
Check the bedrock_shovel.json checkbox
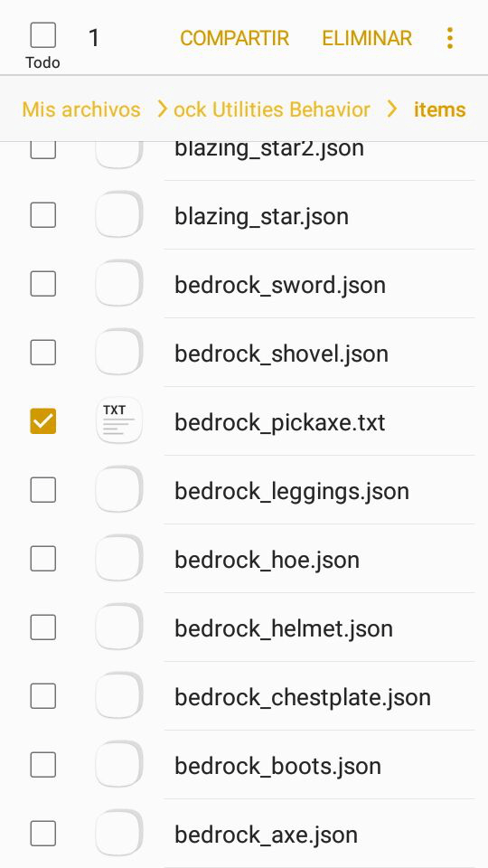coord(43,353)
